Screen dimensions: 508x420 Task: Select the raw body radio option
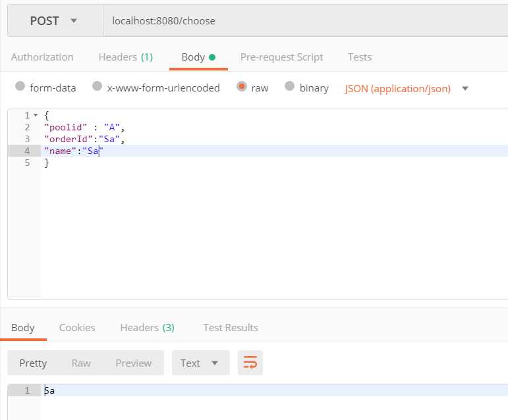(x=242, y=87)
